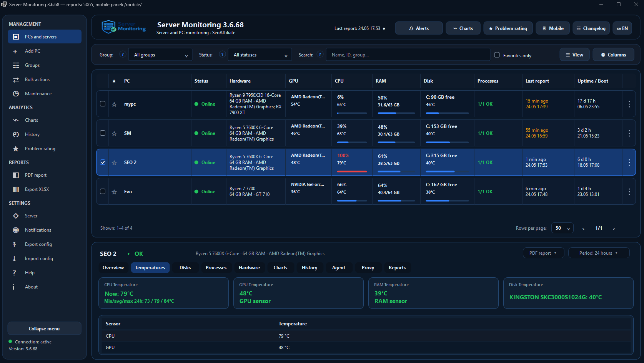Click the Charts header button
The height and width of the screenshot is (363, 644).
[463, 28]
